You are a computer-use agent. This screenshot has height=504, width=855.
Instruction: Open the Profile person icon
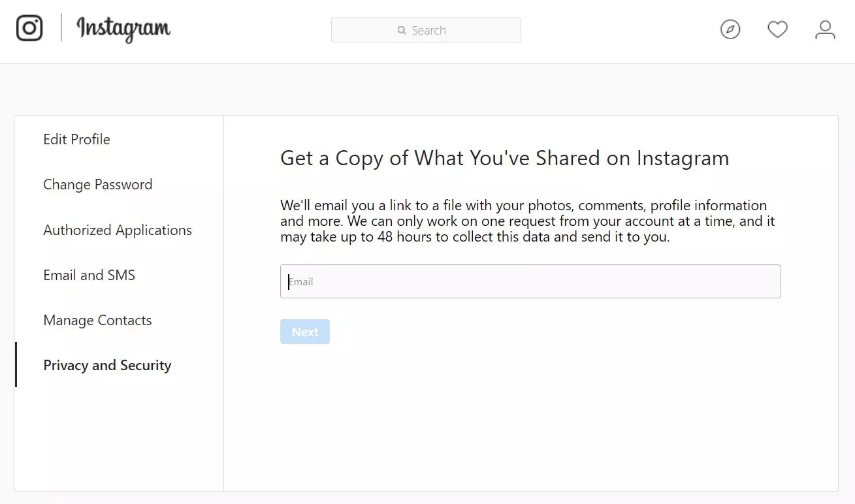[826, 29]
